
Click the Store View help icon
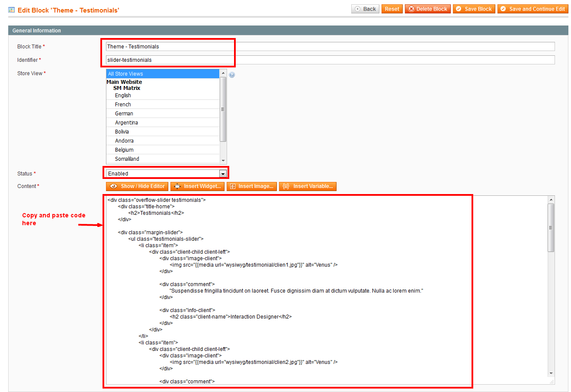point(232,75)
